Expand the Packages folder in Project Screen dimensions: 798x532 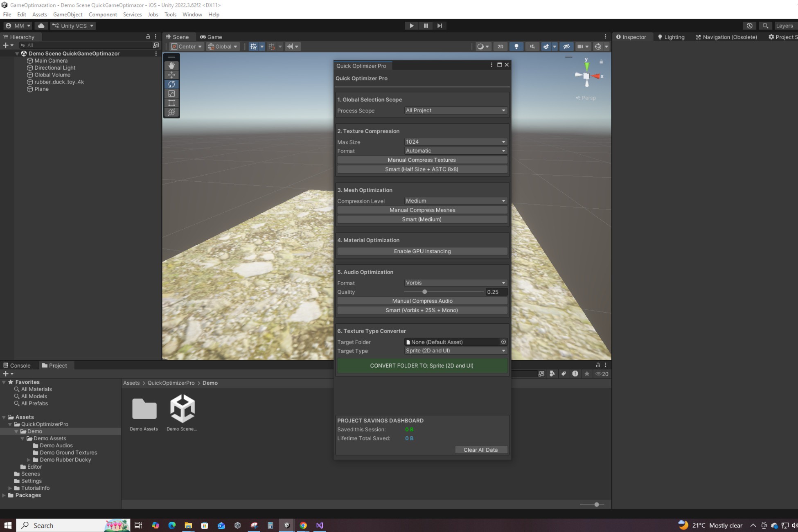[4, 495]
